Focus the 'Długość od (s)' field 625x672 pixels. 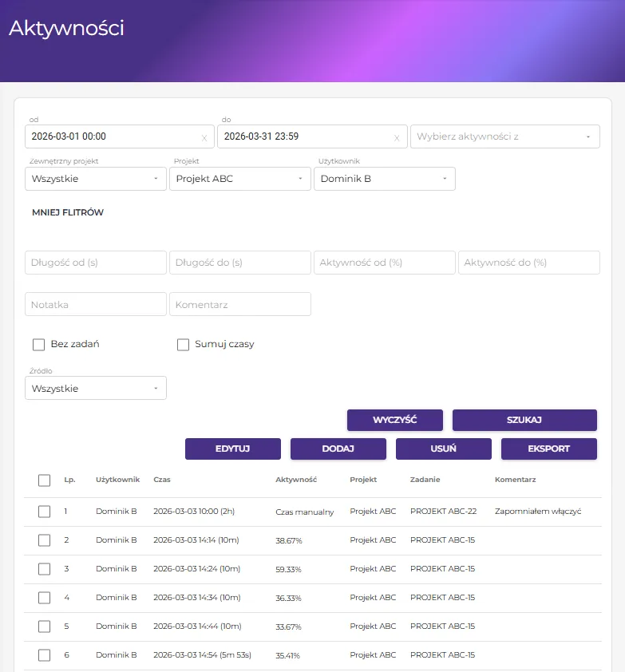[x=96, y=263]
